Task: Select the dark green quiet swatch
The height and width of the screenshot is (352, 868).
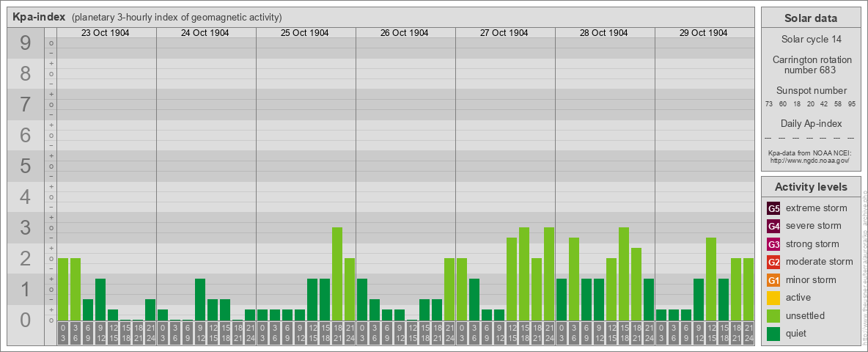Action: tap(773, 333)
